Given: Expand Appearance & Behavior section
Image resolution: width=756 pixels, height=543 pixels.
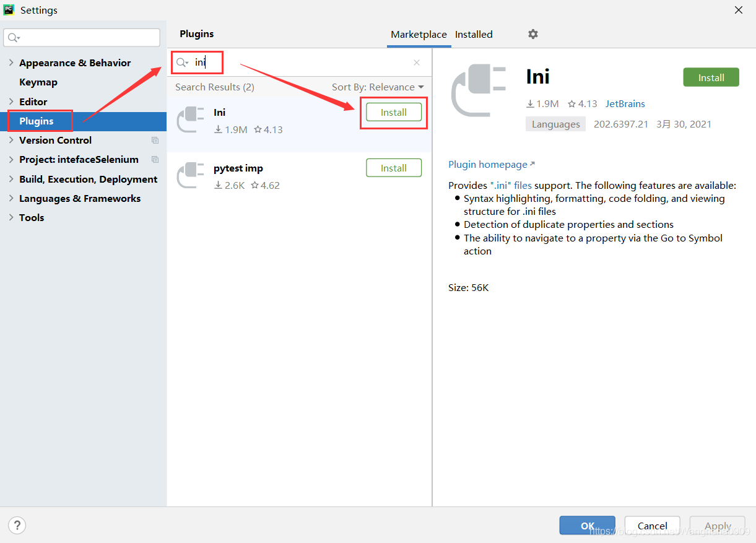Looking at the screenshot, I should [11, 63].
